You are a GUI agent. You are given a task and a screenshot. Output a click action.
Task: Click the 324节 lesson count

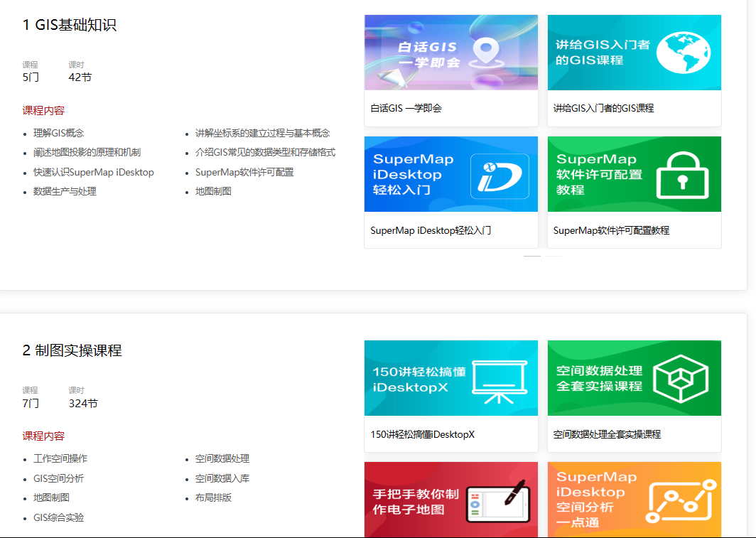coord(83,403)
